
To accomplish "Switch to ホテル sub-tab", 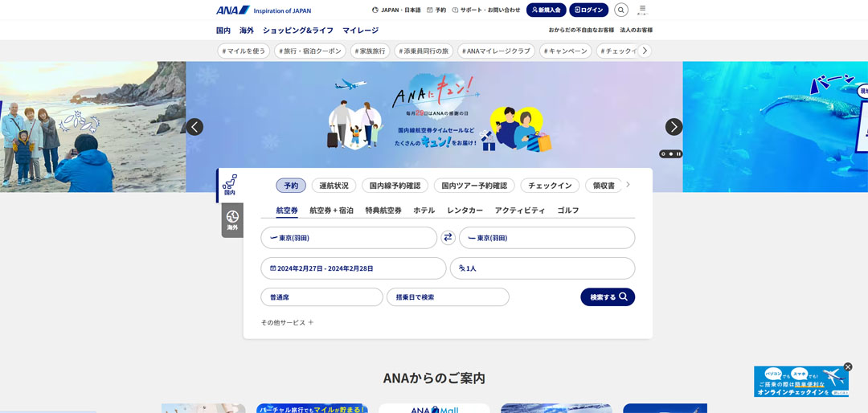I will 424,211.
